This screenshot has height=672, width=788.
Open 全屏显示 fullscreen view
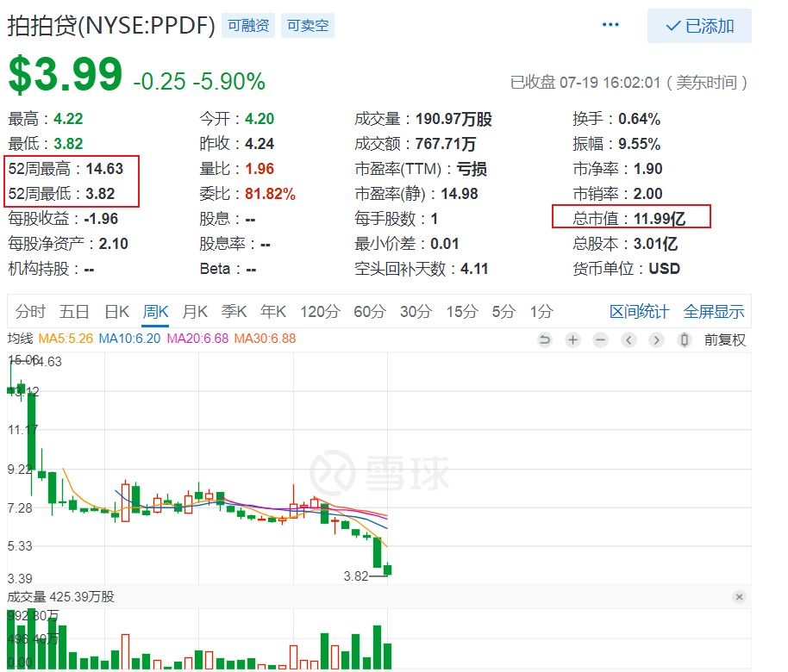[714, 312]
